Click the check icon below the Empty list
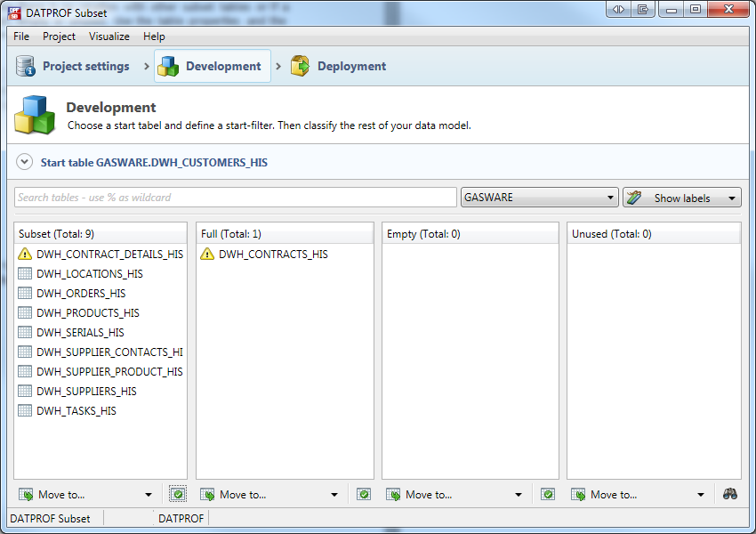This screenshot has width=756, height=534. pyautogui.click(x=548, y=494)
